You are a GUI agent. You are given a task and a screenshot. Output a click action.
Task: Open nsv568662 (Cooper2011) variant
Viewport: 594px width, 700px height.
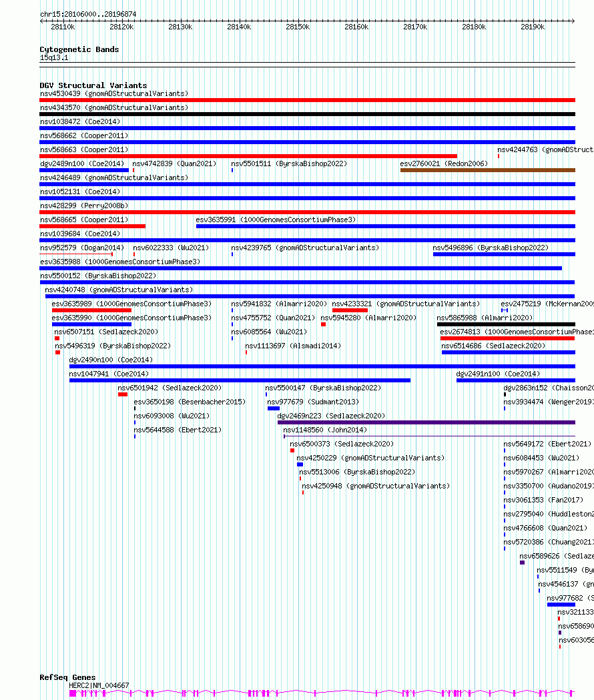coord(84,135)
